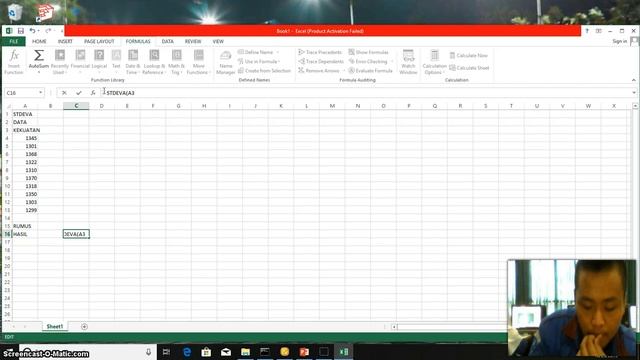Switch to DATA tab

[x=167, y=42]
